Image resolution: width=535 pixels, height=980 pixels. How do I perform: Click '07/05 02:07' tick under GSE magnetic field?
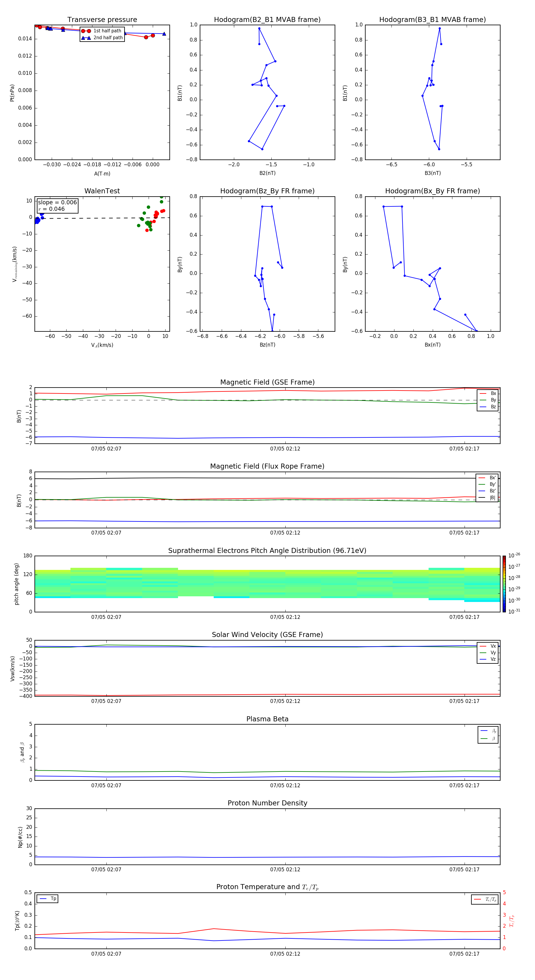106,449
